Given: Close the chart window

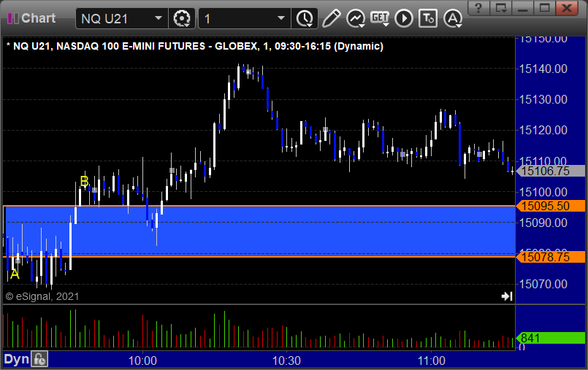Looking at the screenshot, I should pos(567,8).
